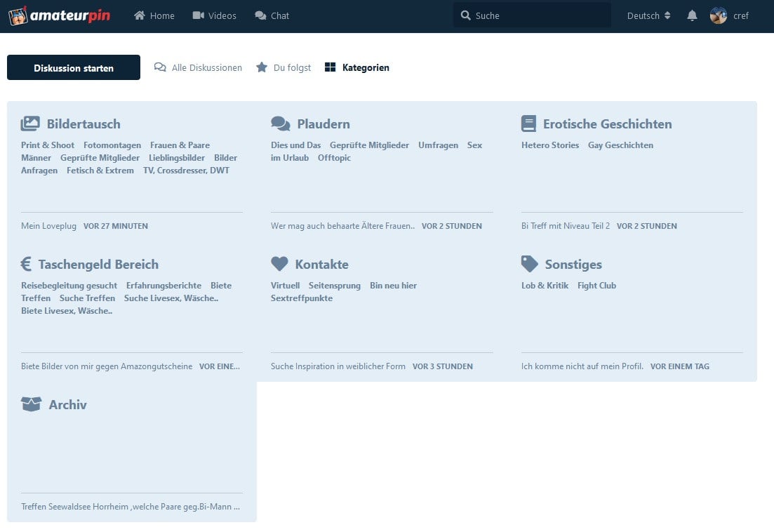Click the notification bell icon
This screenshot has width=774, height=532.
pyautogui.click(x=692, y=15)
